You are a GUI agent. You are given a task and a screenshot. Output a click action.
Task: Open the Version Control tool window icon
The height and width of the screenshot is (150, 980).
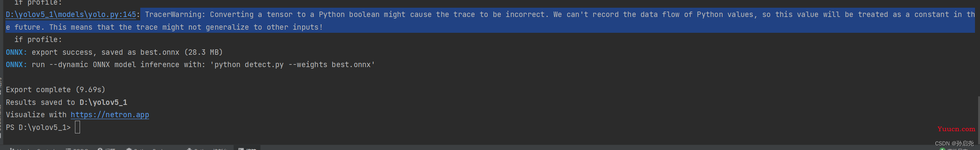(x=12, y=149)
